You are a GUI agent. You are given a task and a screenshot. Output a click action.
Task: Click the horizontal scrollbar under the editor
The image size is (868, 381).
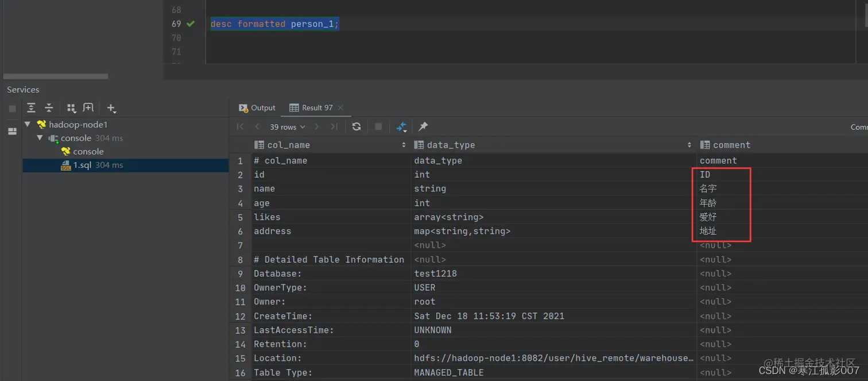[x=56, y=76]
